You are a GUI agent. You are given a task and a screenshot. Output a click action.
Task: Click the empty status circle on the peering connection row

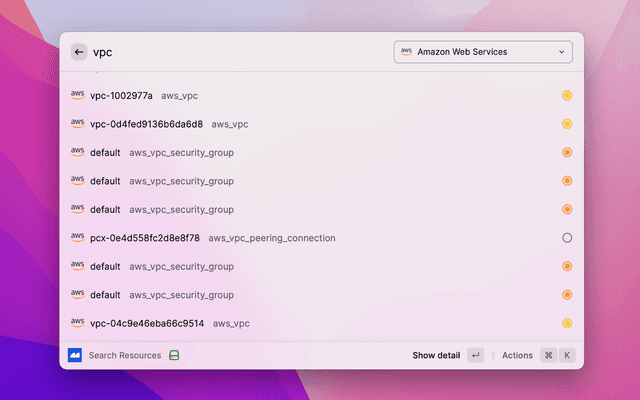click(567, 238)
